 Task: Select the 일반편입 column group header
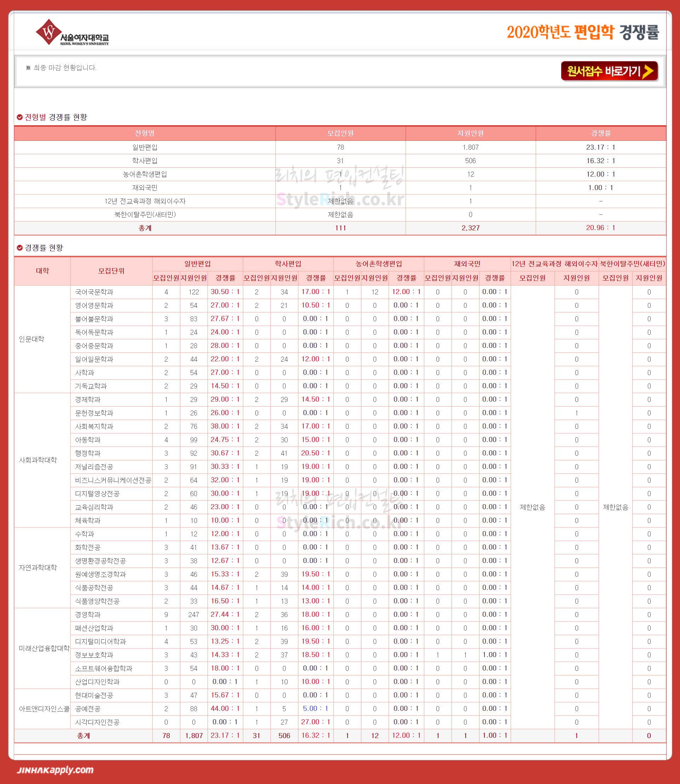coord(197,264)
